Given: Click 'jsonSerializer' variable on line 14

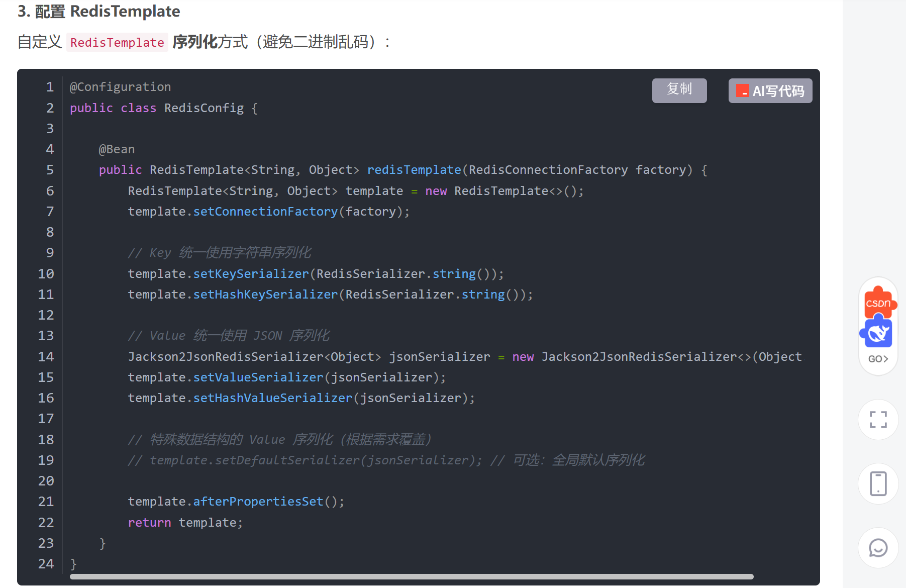Looking at the screenshot, I should 440,357.
